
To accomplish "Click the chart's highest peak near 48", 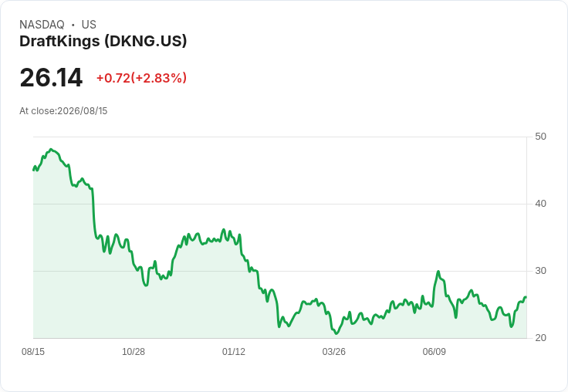I will [x=51, y=149].
